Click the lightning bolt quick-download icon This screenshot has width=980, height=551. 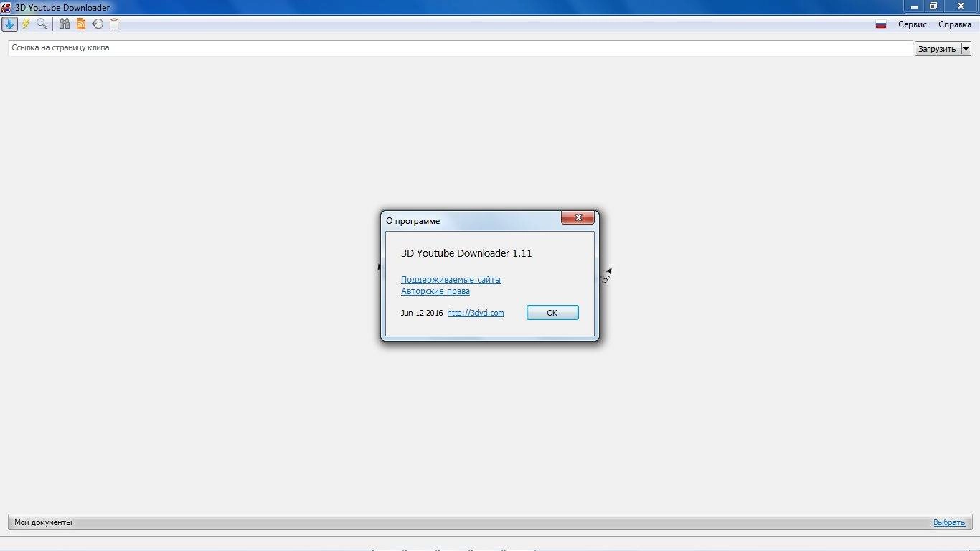pyautogui.click(x=27, y=24)
